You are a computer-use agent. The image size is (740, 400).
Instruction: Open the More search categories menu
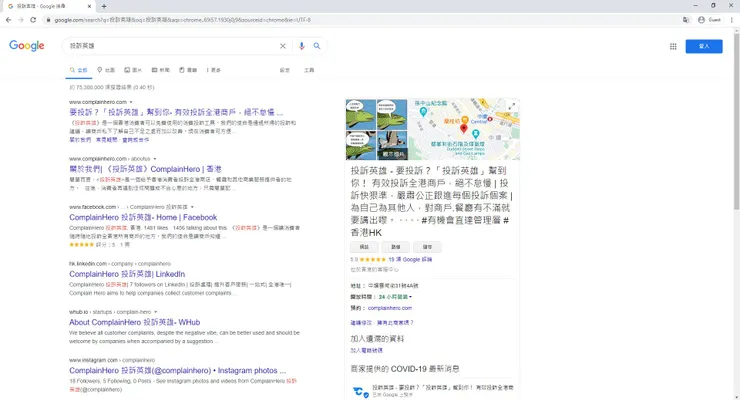[213, 70]
